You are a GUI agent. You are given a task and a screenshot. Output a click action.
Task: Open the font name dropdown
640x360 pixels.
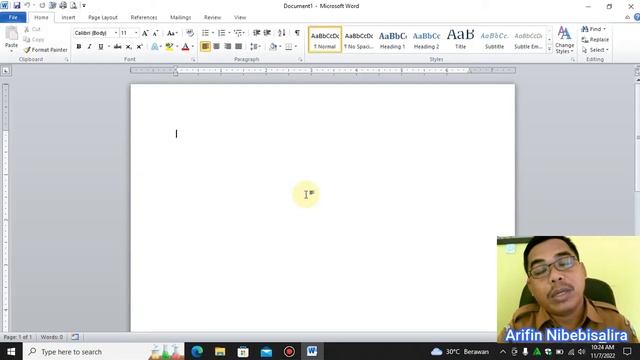116,33
